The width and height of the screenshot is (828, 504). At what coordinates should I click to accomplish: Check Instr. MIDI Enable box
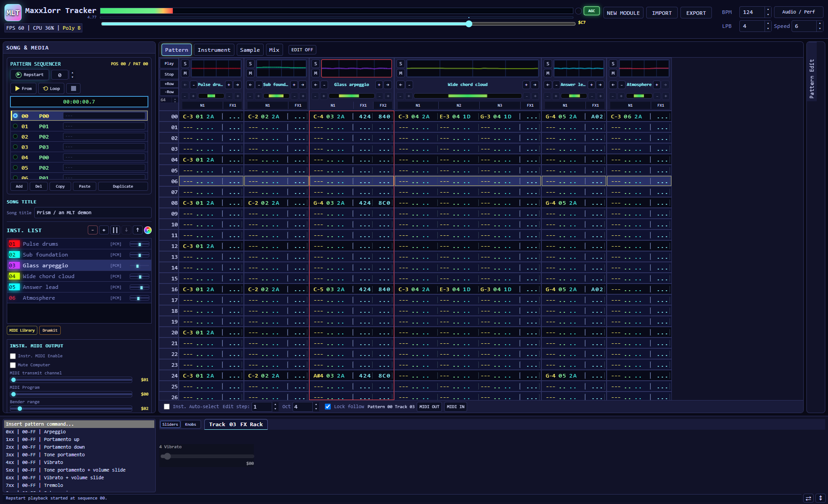click(13, 356)
